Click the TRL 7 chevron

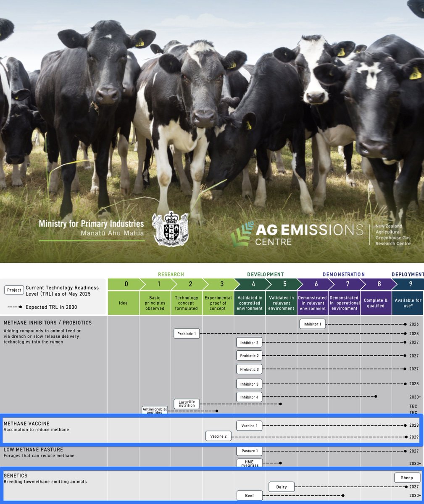pyautogui.click(x=348, y=284)
